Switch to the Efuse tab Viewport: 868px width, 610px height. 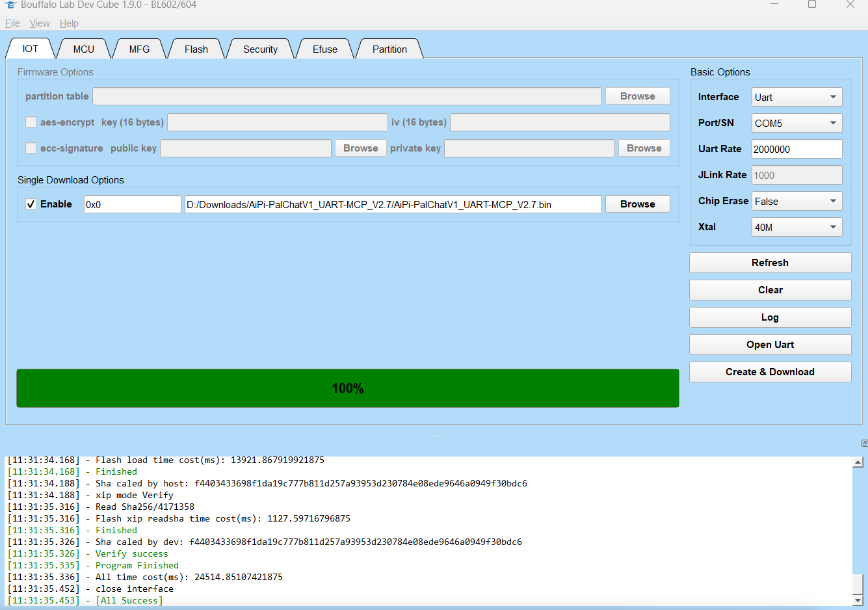(324, 49)
